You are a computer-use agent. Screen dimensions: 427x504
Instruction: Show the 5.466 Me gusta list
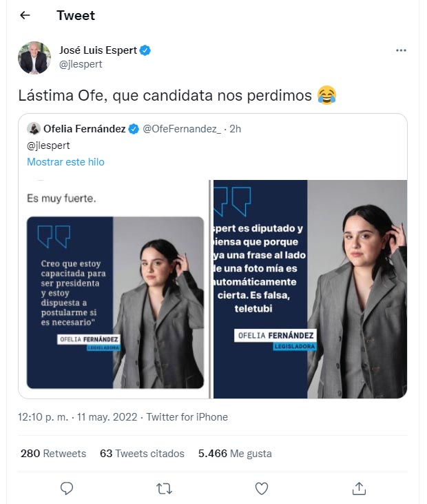point(235,454)
